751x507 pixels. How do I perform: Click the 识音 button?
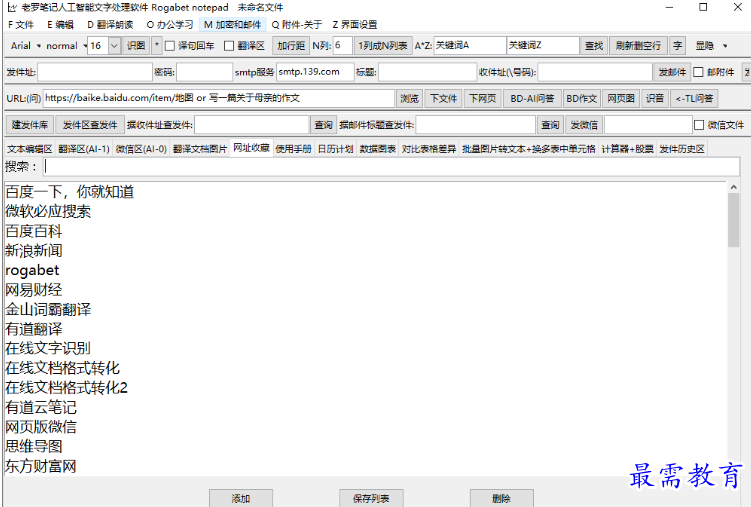pos(655,99)
